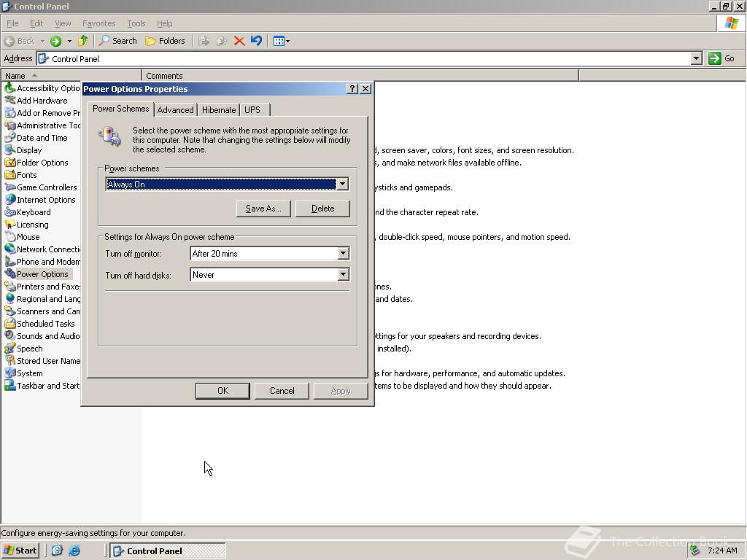Switch to the Advanced tab
747x560 pixels.
[x=175, y=110]
